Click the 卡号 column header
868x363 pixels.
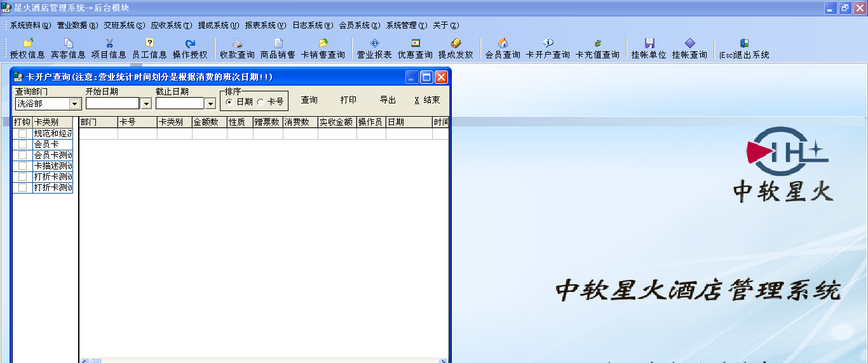[137, 122]
